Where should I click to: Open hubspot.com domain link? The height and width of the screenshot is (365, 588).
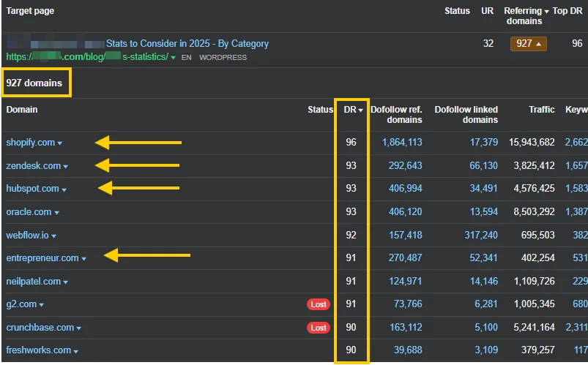click(33, 189)
